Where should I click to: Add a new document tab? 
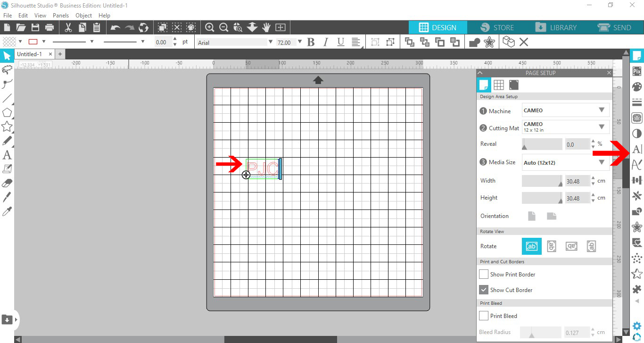point(60,54)
